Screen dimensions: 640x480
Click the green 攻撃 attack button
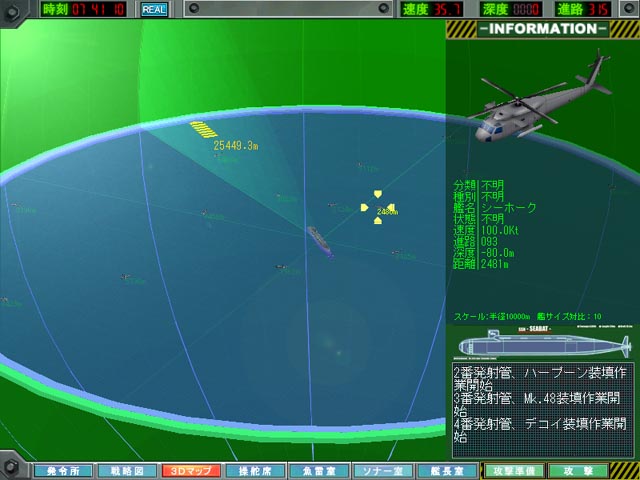click(578, 471)
